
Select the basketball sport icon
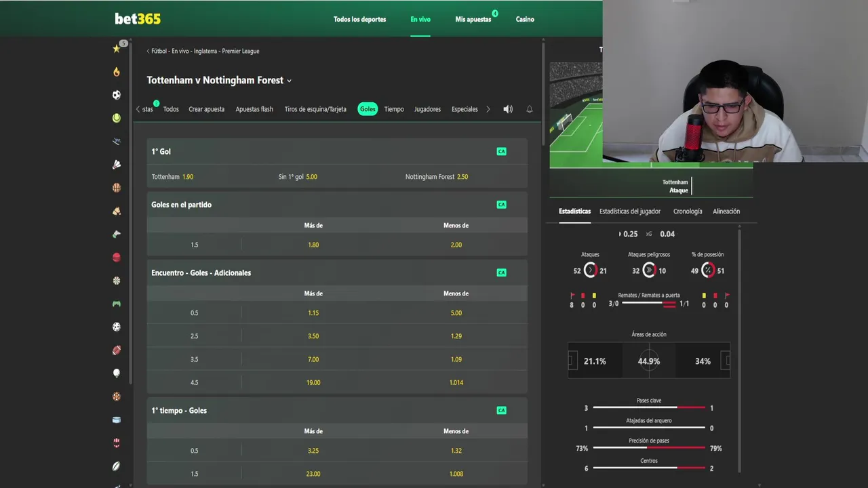117,188
